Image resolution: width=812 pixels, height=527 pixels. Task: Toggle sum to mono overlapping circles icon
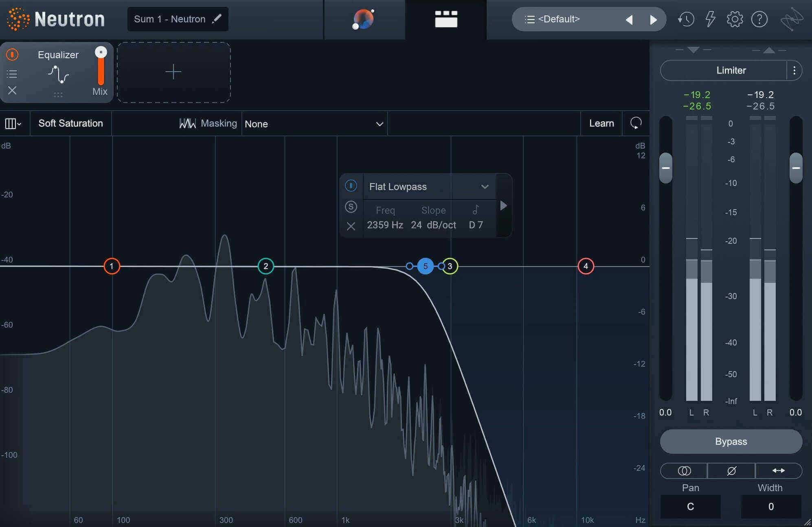tap(684, 471)
